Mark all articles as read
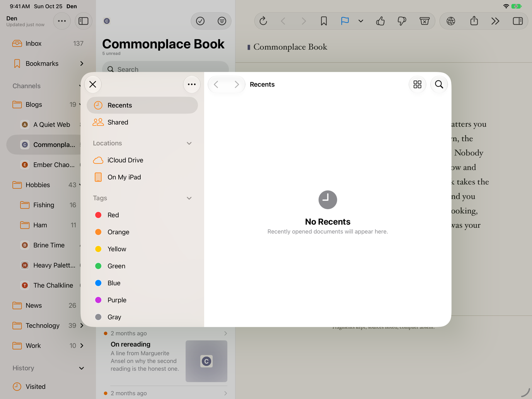532x399 pixels. coord(200,21)
